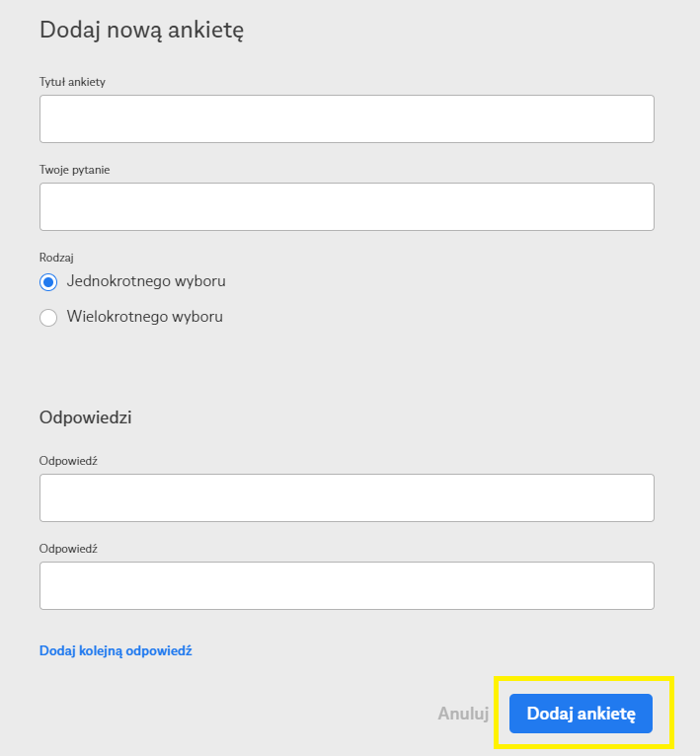Submit with the Dodaj ankietę button

click(581, 713)
